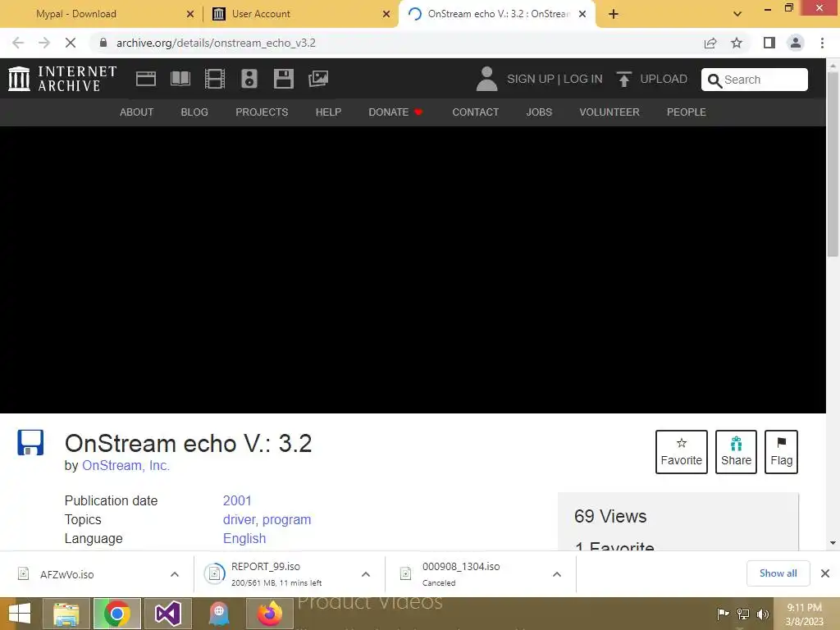Click the blue software floppy icon beside title
Image resolution: width=840 pixels, height=630 pixels.
(x=30, y=442)
